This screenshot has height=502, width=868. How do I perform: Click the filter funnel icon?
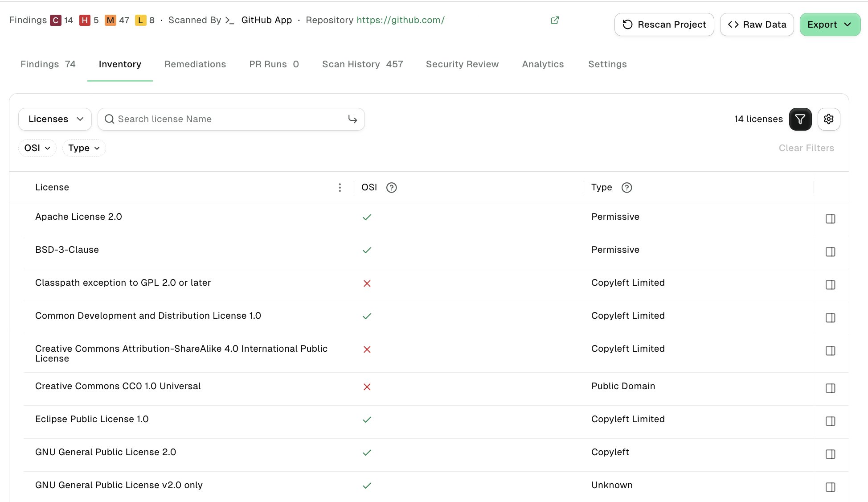pyautogui.click(x=800, y=119)
